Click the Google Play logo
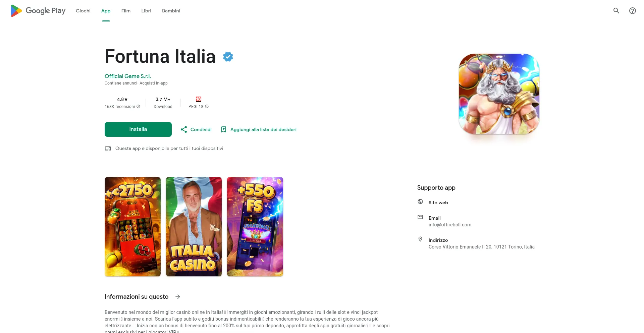The width and height of the screenshot is (644, 333). click(38, 11)
